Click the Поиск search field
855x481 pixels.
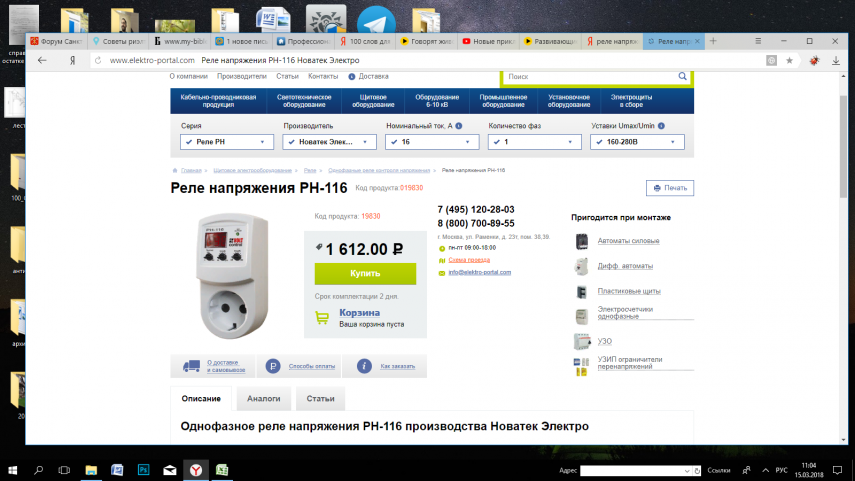click(590, 77)
